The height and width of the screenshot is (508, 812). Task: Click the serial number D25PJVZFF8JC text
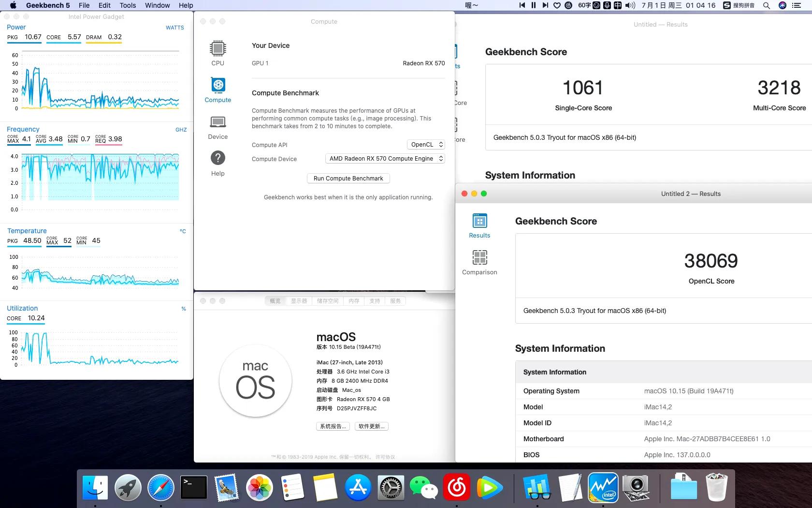tap(357, 408)
